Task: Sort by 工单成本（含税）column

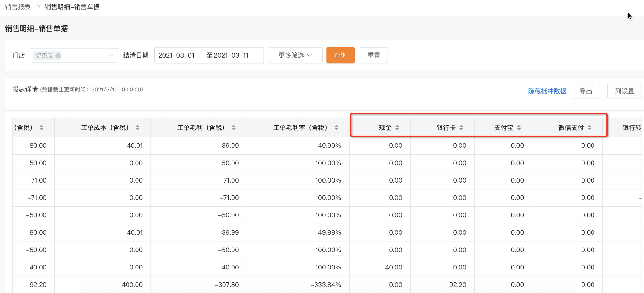Action: 137,128
